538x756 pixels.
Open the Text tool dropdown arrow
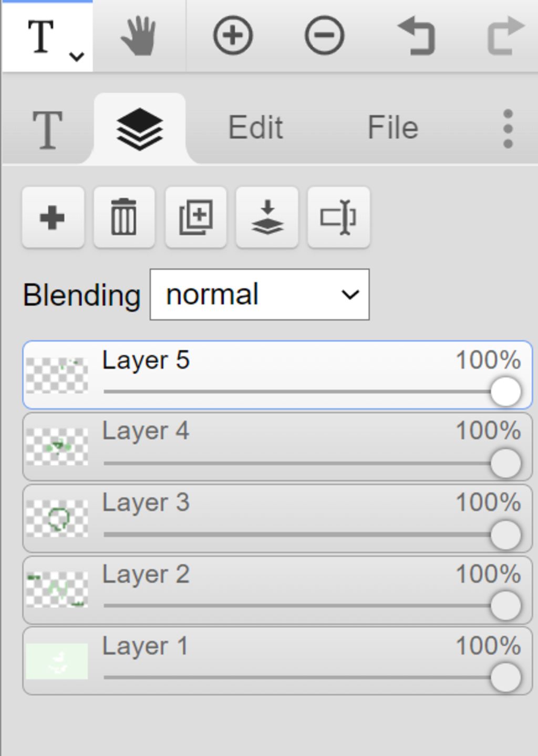coord(77,56)
